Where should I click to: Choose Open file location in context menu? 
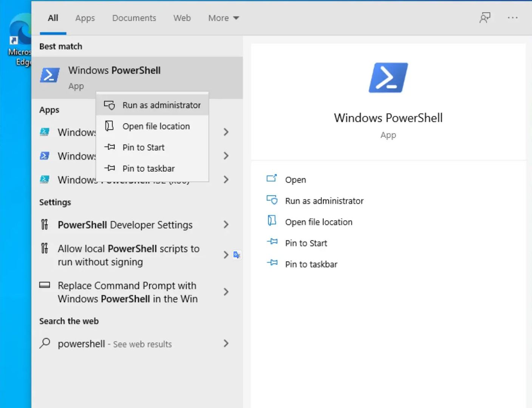coord(152,126)
